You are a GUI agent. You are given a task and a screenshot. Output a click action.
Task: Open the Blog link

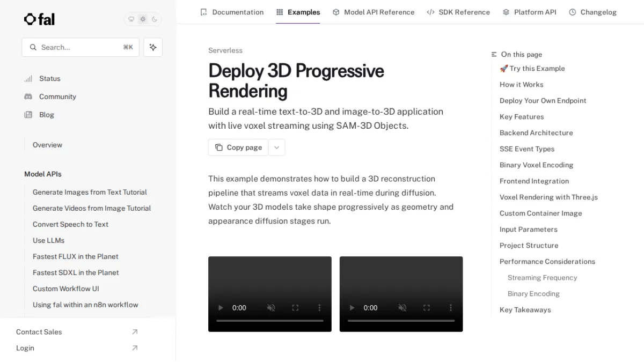[x=47, y=115]
